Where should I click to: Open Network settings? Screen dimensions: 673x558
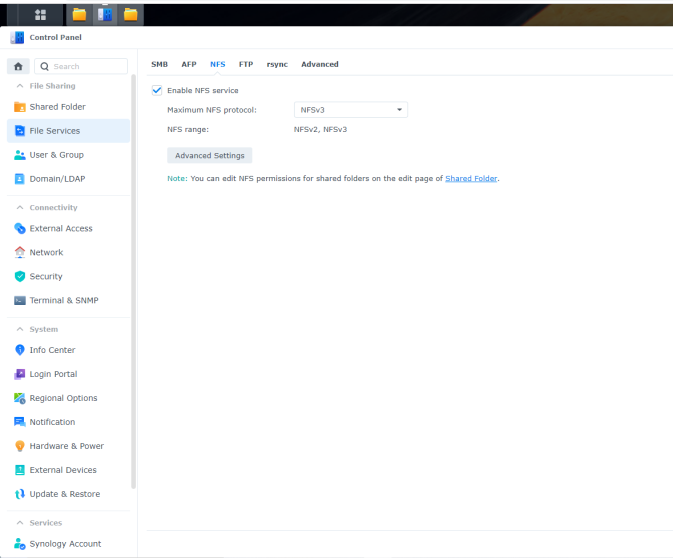pyautogui.click(x=46, y=253)
